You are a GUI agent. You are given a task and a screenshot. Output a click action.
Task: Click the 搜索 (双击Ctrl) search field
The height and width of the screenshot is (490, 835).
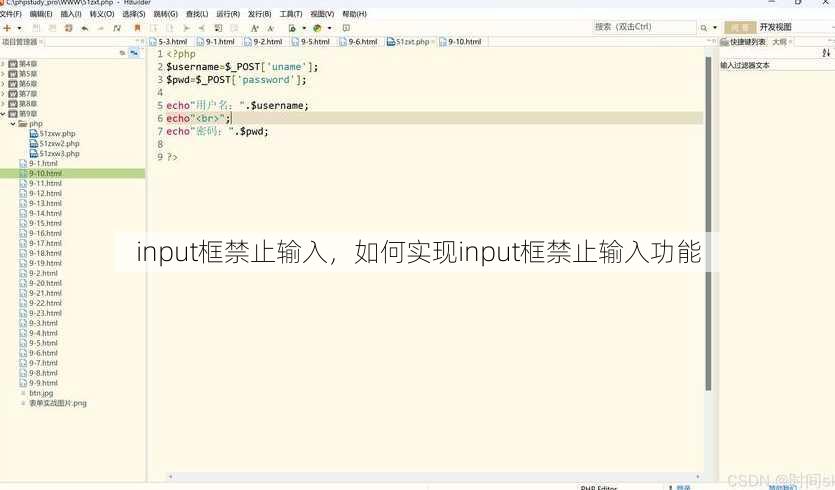pos(644,27)
